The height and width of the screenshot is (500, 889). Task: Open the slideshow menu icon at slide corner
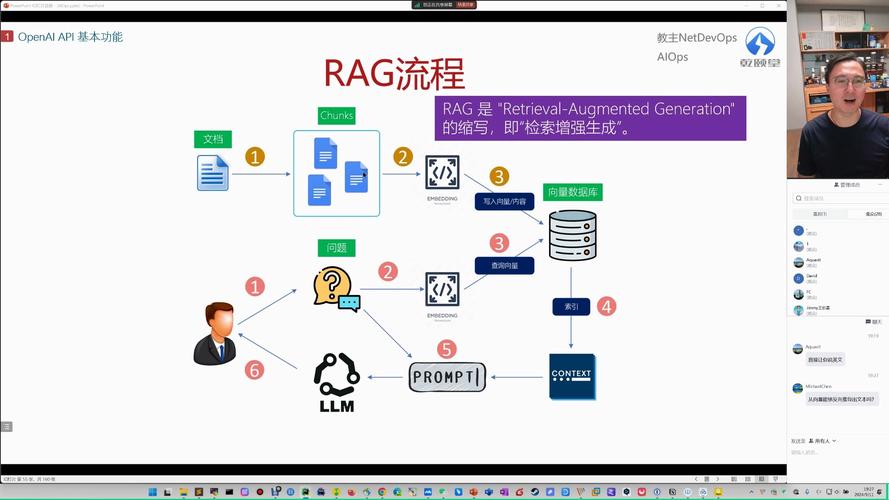pos(7,426)
